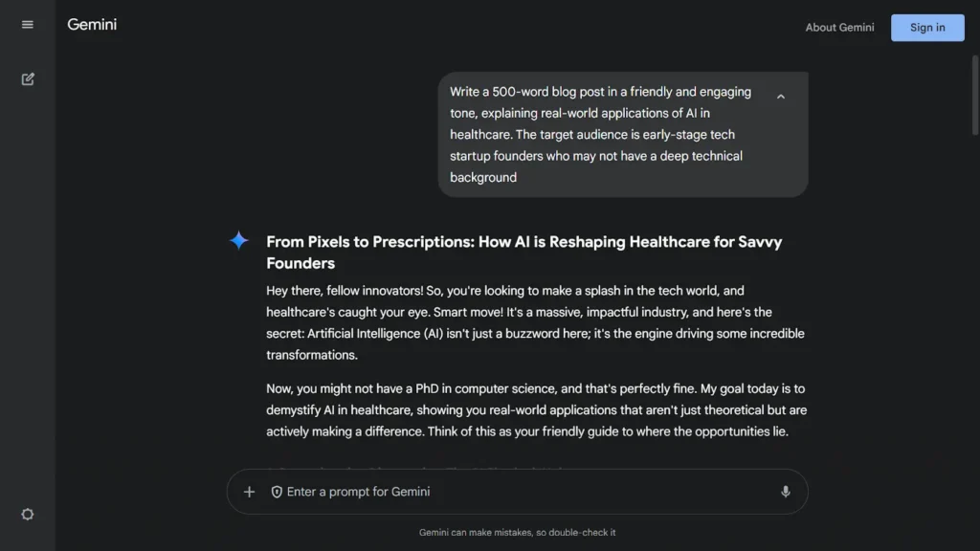The width and height of the screenshot is (980, 551).
Task: Start a new chat with pencil icon
Action: (x=28, y=79)
